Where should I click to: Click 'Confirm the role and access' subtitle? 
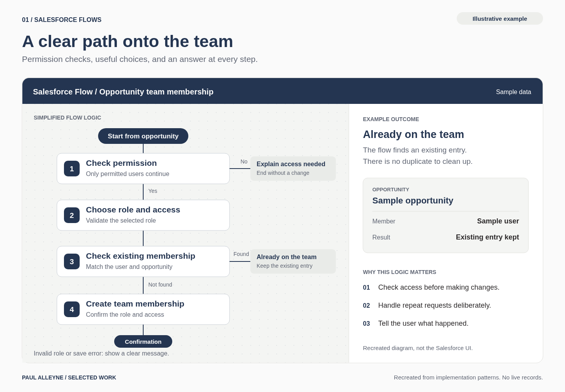[125, 314]
